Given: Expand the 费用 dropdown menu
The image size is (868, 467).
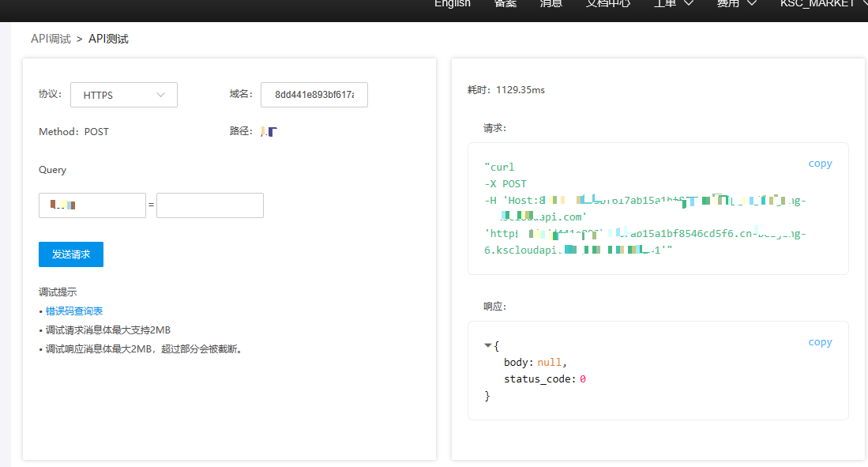Looking at the screenshot, I should click(x=736, y=4).
